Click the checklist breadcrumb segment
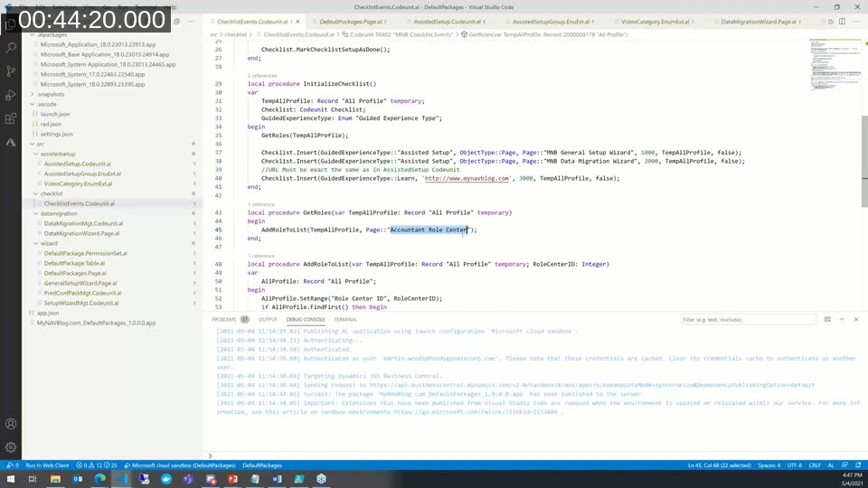 coord(235,34)
